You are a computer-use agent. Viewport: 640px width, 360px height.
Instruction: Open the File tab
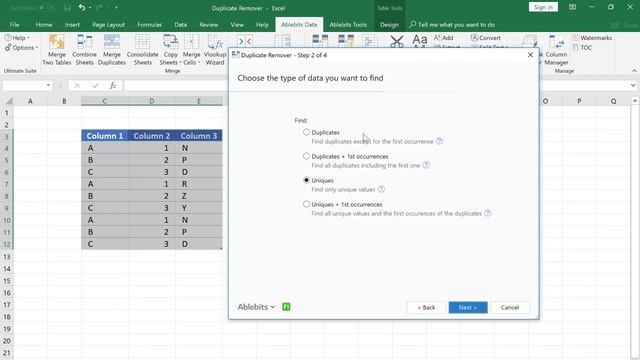[14, 24]
